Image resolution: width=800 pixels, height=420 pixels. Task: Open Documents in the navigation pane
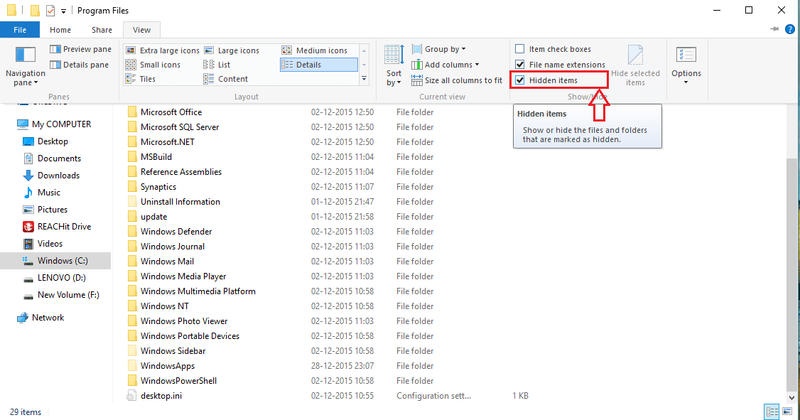coord(52,158)
